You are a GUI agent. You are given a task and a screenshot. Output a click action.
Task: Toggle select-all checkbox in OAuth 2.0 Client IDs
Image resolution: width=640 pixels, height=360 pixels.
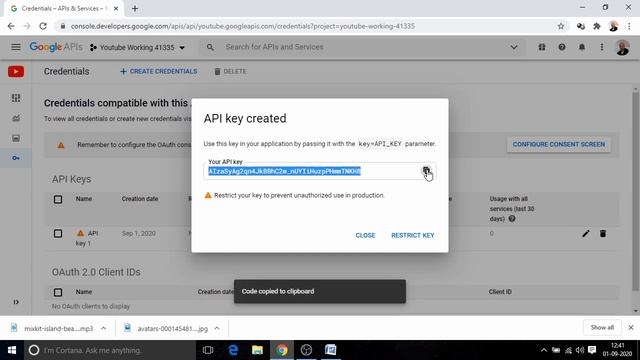[58, 292]
